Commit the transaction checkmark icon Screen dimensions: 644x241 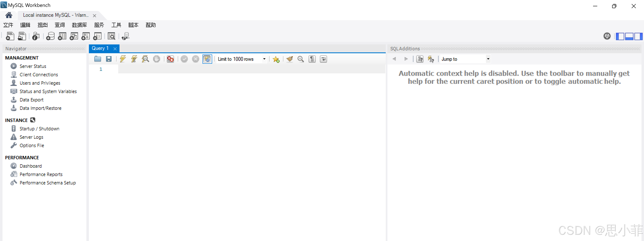(184, 59)
